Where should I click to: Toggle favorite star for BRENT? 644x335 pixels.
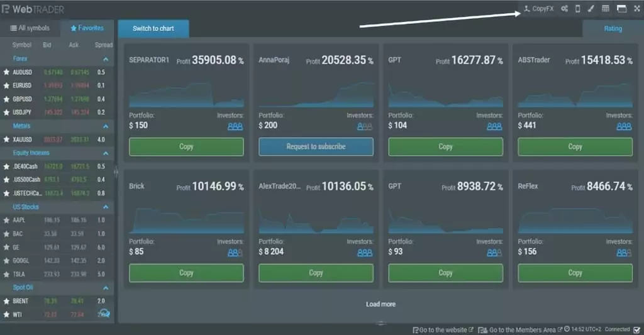point(6,301)
